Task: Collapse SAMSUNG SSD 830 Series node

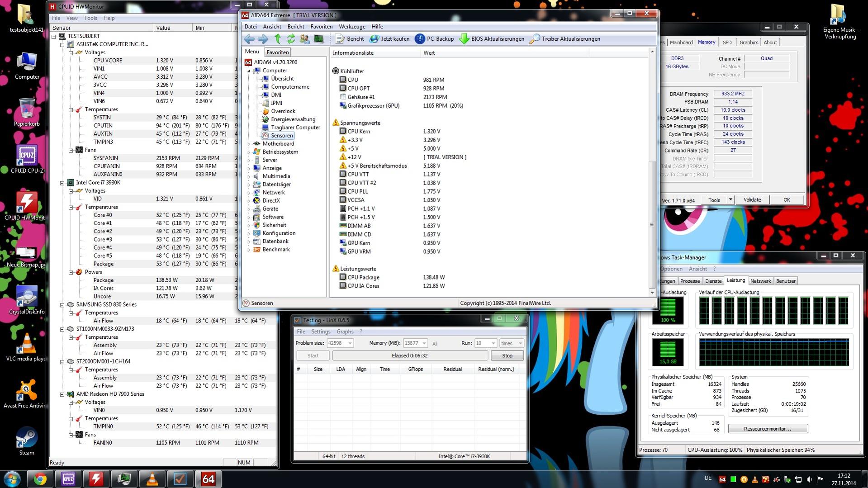Action: pos(62,305)
